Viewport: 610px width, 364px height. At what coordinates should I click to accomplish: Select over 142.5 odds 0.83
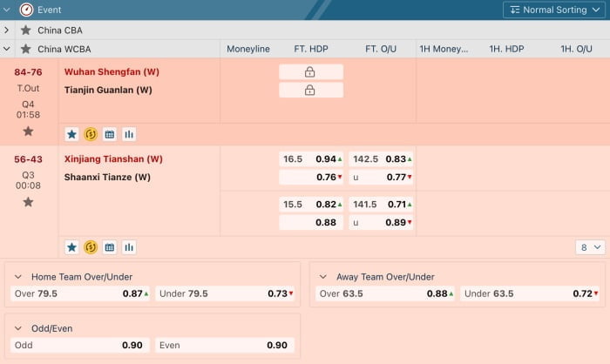(x=381, y=159)
